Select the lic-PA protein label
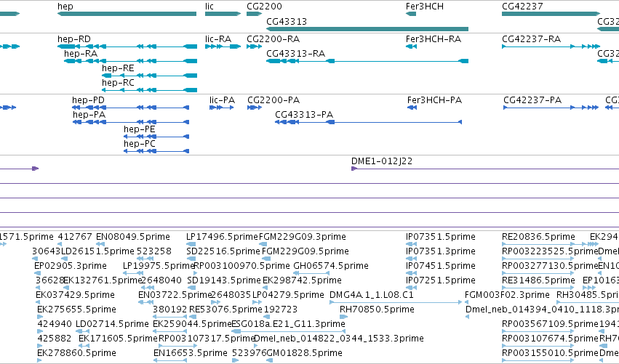 click(x=223, y=100)
